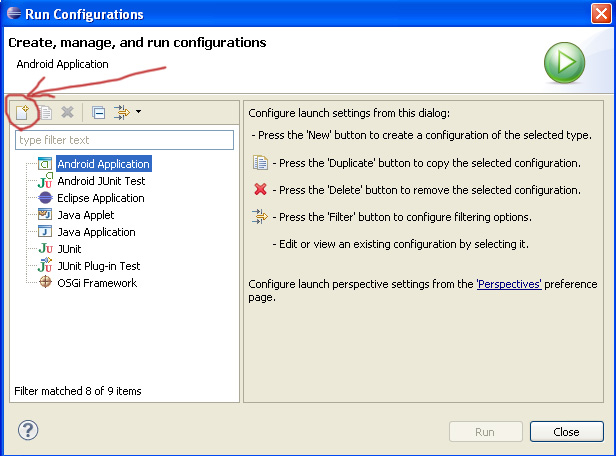Choose Java Application configuration type
The image size is (616, 456).
96,232
